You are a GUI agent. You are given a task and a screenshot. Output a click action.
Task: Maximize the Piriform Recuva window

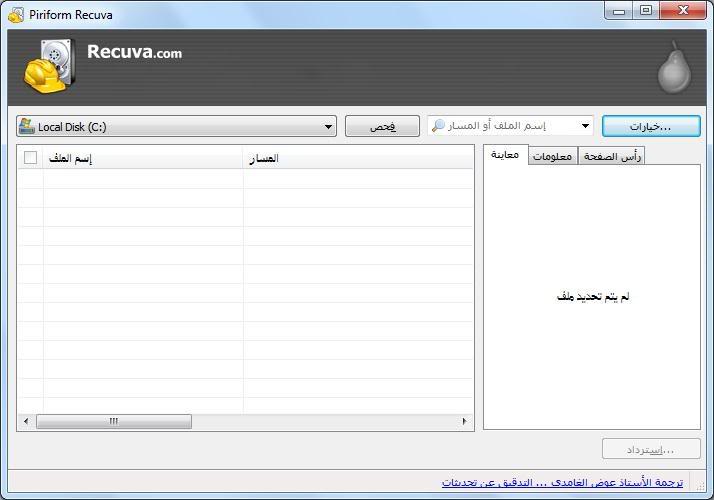(x=646, y=11)
